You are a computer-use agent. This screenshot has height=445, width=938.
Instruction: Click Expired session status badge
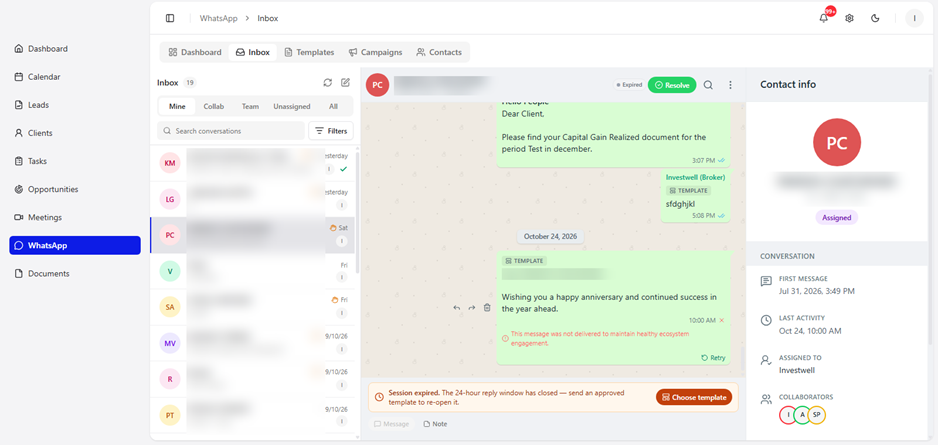tap(629, 85)
